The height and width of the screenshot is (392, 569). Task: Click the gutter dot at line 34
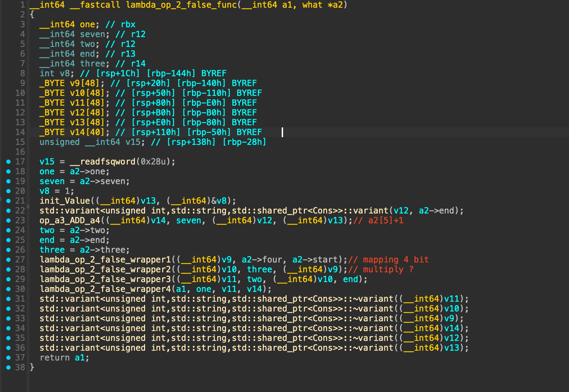(8, 328)
